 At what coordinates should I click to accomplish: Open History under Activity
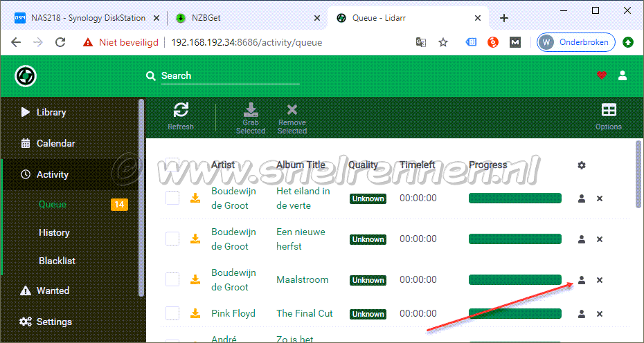click(x=54, y=232)
